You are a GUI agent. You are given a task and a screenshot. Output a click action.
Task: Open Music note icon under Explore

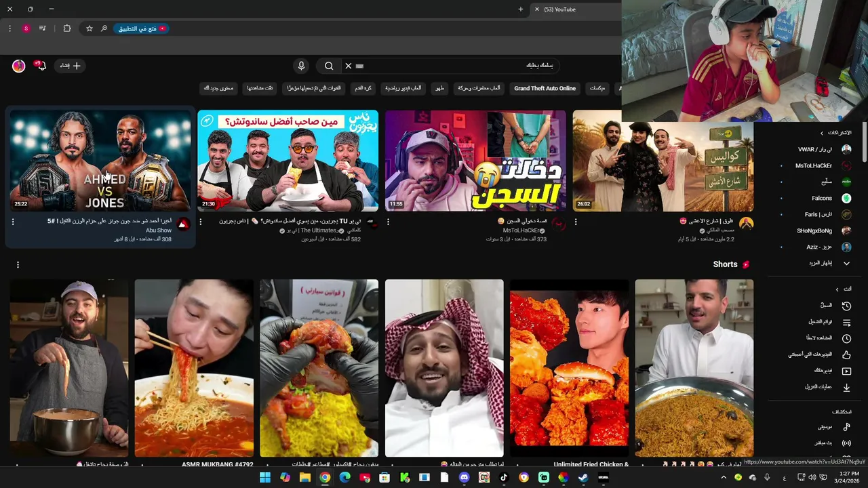846,427
